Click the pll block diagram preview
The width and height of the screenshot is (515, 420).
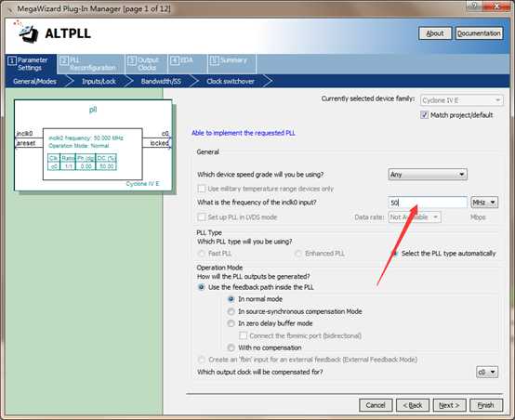coord(93,145)
